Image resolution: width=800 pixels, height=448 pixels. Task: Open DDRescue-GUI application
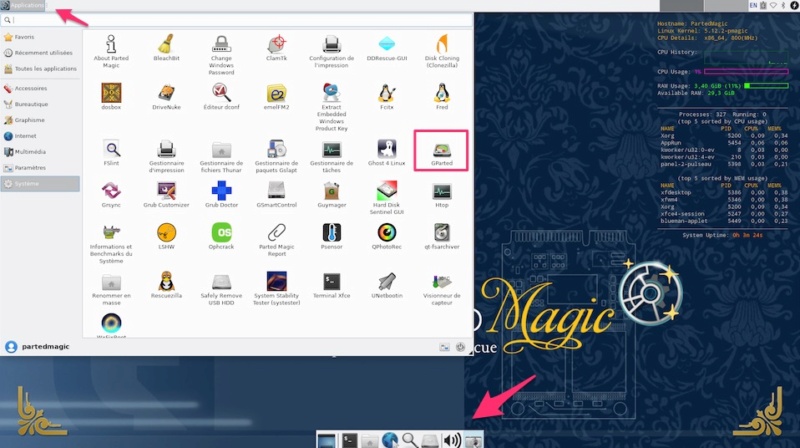point(387,47)
